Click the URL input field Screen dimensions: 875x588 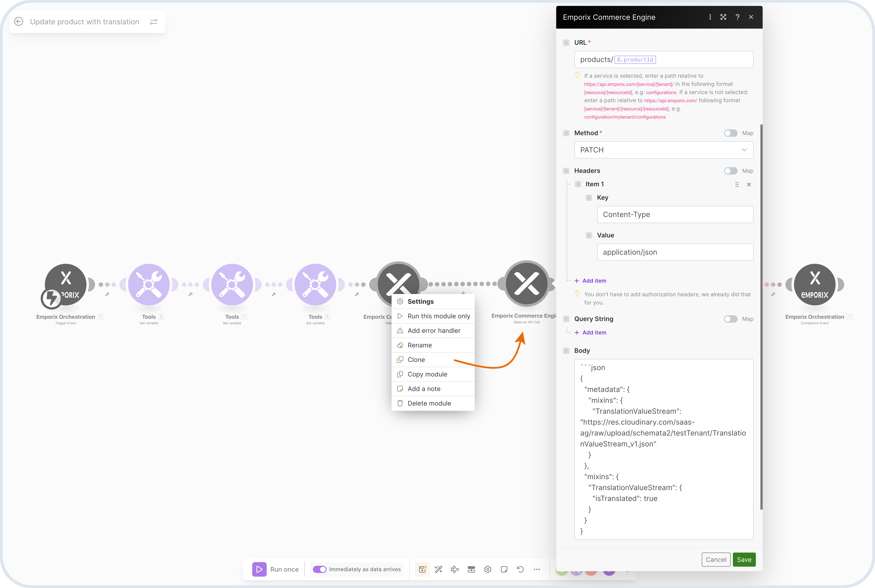[702, 60]
